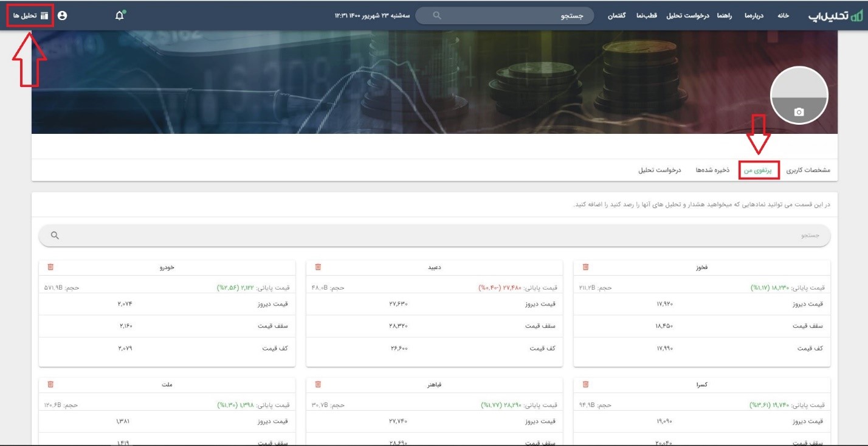Open قطب‌نما in the navigation bar
This screenshot has width=868, height=446.
[x=646, y=16]
